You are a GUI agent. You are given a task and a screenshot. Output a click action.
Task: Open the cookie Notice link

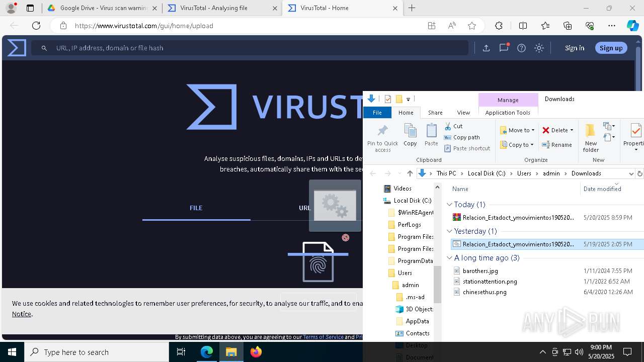point(22,314)
